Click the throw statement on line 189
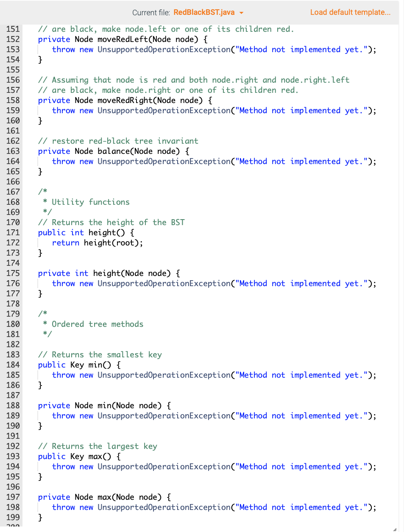404x532 pixels. click(x=214, y=416)
